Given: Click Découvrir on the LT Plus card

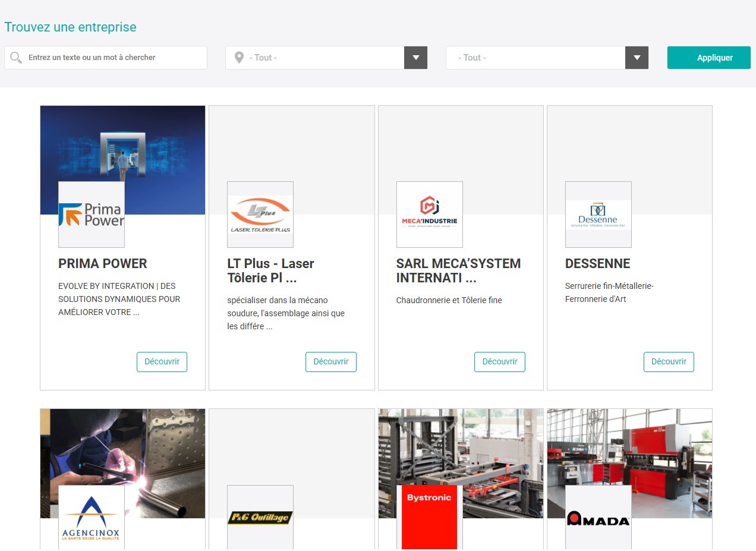Looking at the screenshot, I should 330,361.
